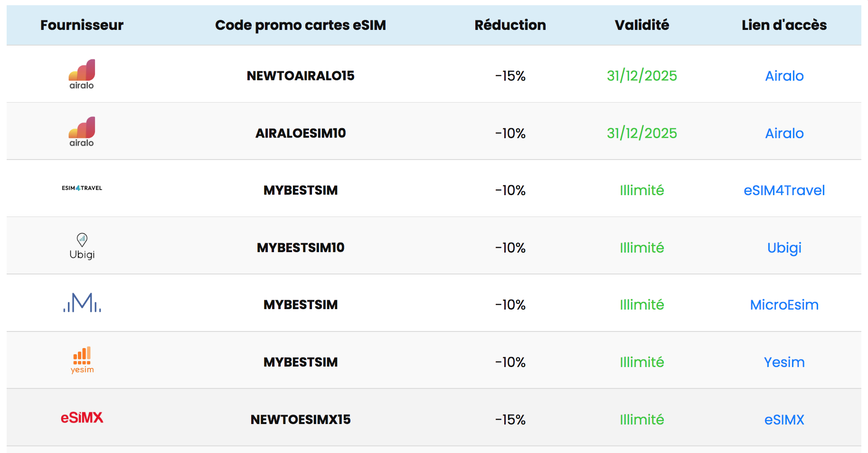The height and width of the screenshot is (453, 868).
Task: Click the NEWTOESIMX15 promo code
Action: [x=301, y=420]
